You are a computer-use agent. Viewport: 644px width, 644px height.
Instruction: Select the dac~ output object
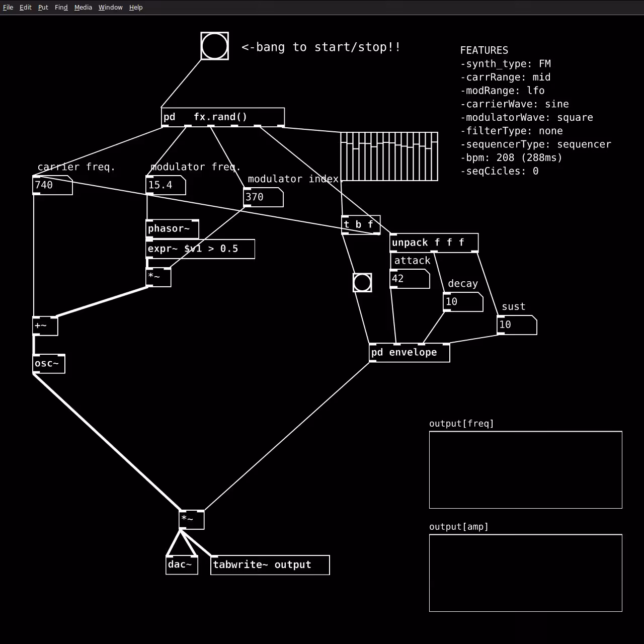(182, 565)
